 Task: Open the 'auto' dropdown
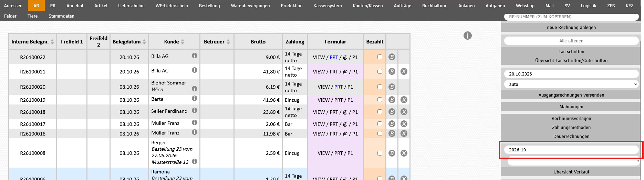coord(571,84)
